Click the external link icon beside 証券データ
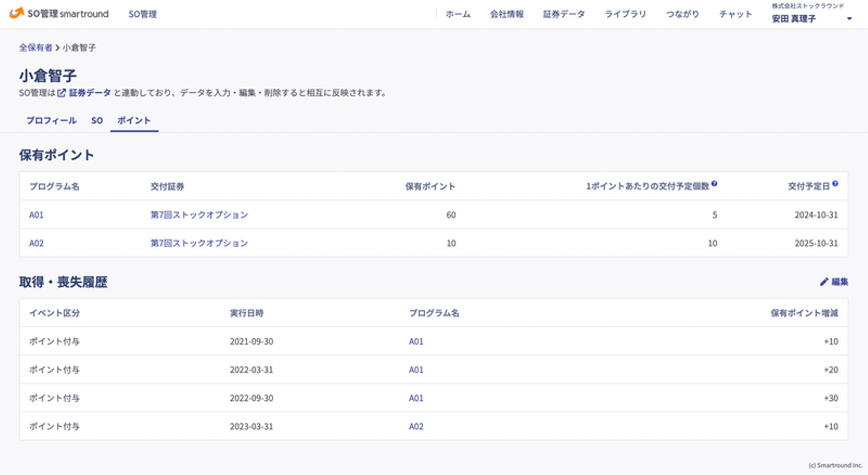Screen dimensions: 868x475 coord(61,93)
